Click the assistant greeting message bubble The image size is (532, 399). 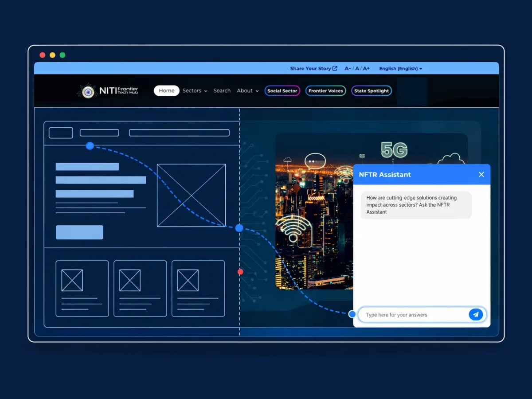coord(416,205)
